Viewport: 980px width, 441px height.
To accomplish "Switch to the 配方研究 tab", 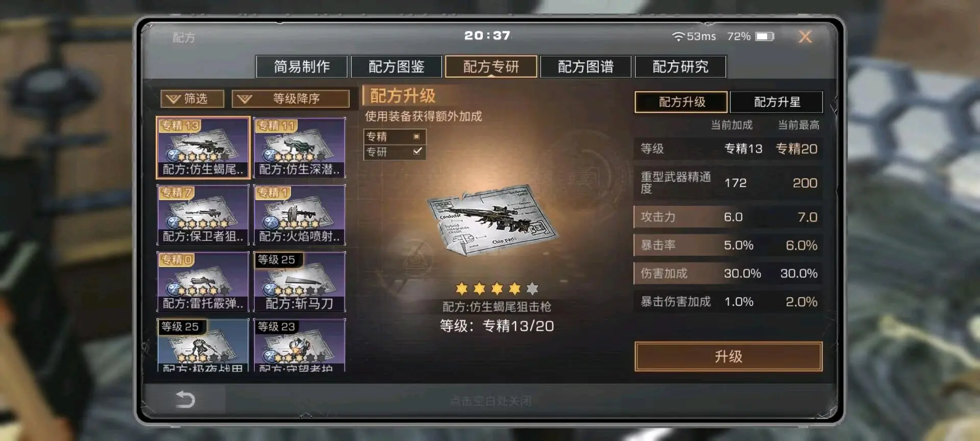I will [x=680, y=67].
